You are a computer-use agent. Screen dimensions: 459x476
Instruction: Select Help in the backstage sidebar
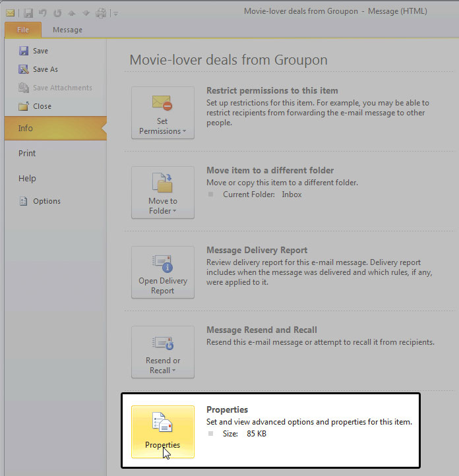pos(27,179)
